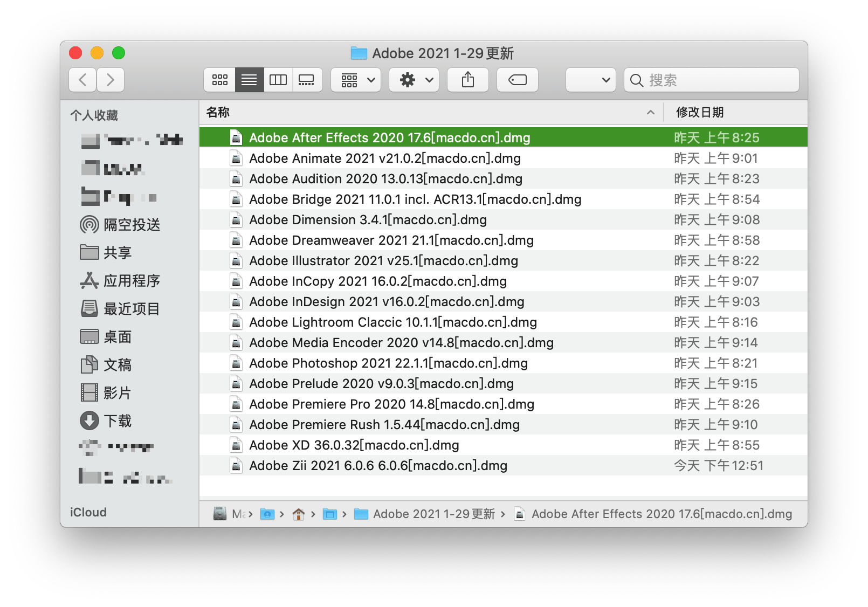
Task: Switch to icon view mode
Action: (x=219, y=80)
